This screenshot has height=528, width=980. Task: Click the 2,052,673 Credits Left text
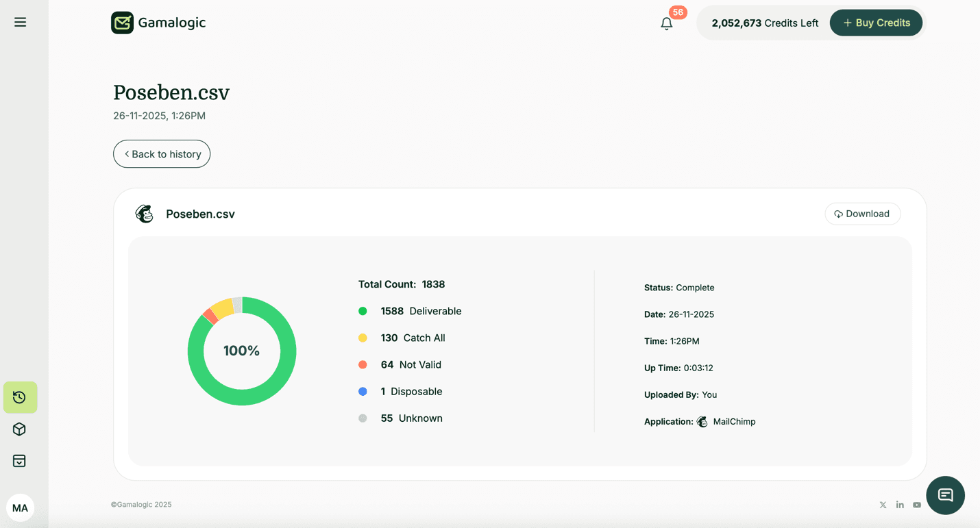(765, 23)
